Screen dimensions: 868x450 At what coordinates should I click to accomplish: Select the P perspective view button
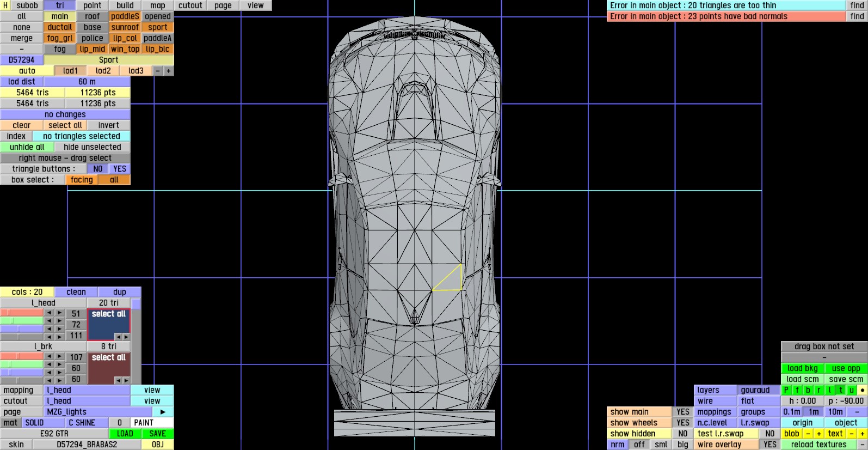pyautogui.click(x=786, y=390)
